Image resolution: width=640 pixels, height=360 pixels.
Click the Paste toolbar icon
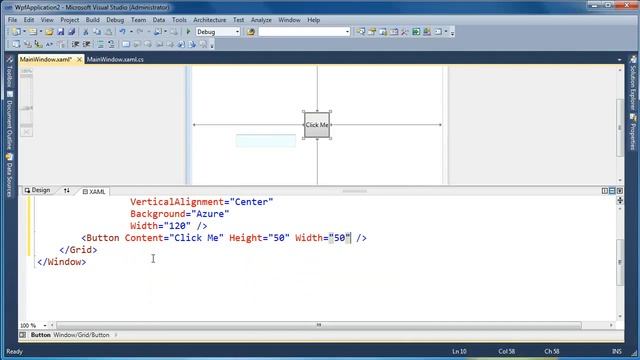coord(109,31)
